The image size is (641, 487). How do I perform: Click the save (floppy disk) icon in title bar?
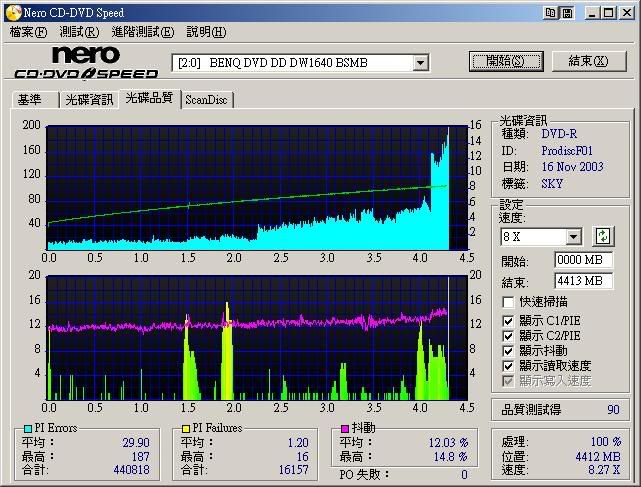(x=567, y=13)
